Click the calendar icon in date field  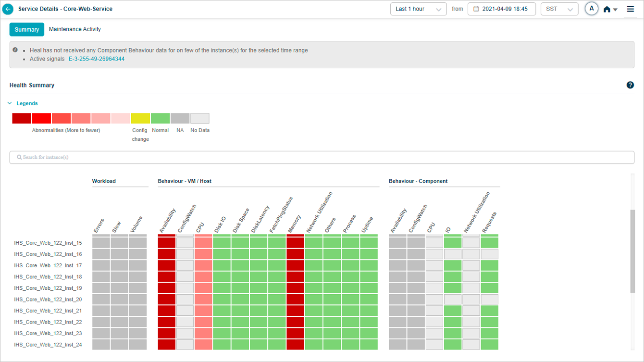point(476,9)
